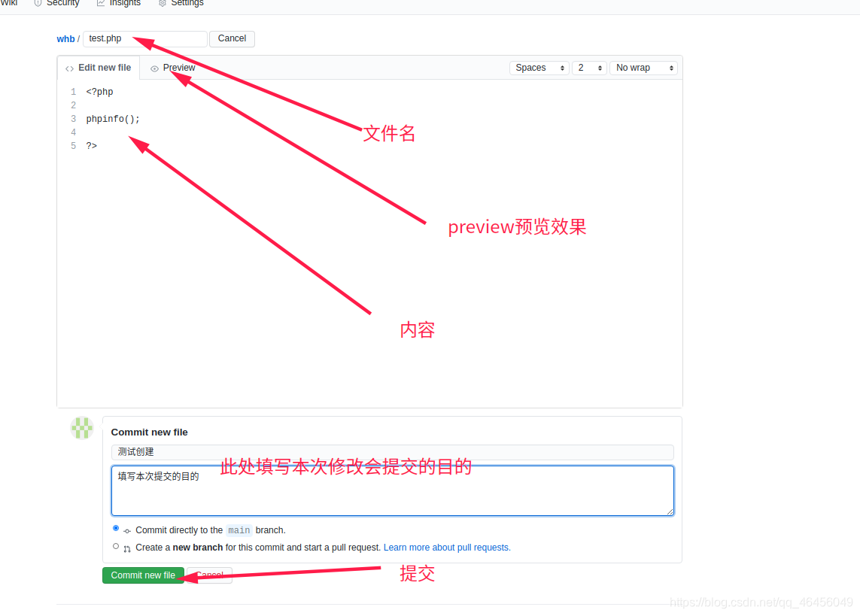
Task: Click code line phpinfo();
Action: click(112, 119)
